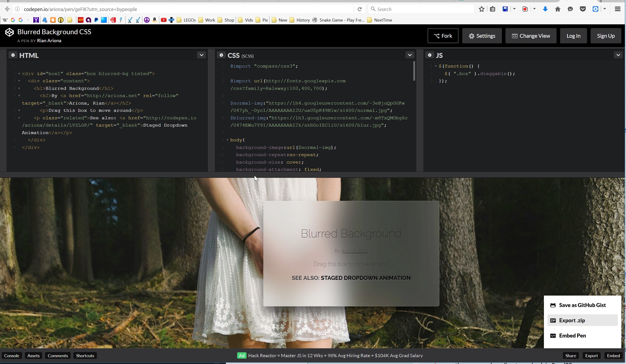Click the HTML editor settings gear icon
This screenshot has width=626, height=364.
(13, 55)
